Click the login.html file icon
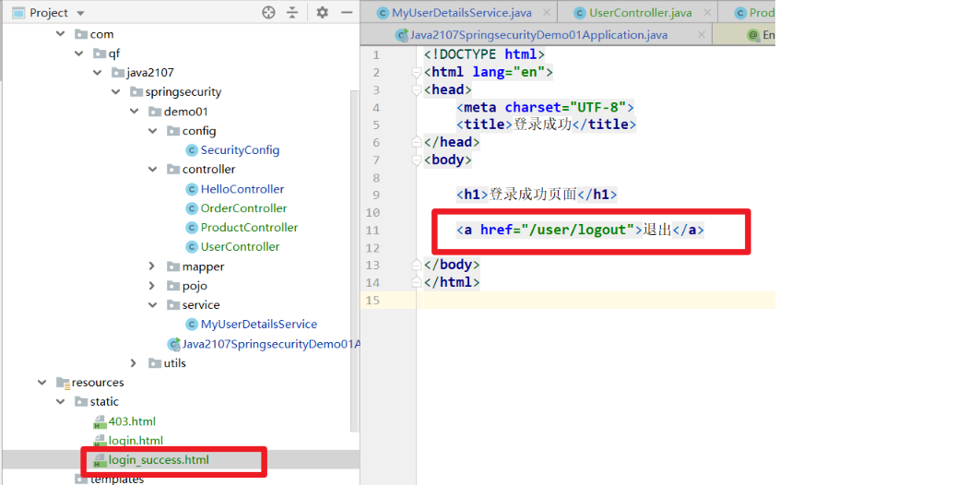The width and height of the screenshot is (980, 485). tap(100, 442)
